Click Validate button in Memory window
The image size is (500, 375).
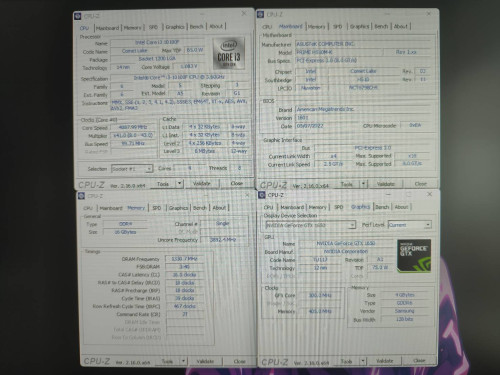205,361
